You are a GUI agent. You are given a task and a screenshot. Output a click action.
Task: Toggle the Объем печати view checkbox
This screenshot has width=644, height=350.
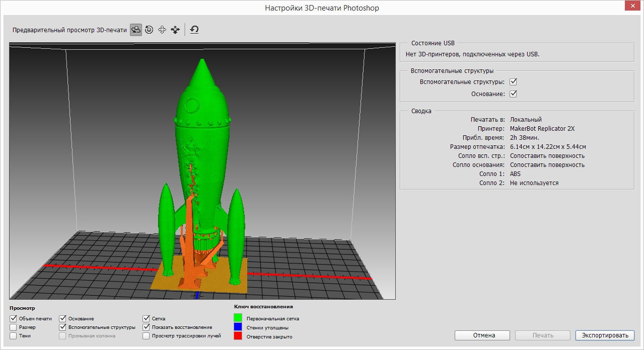[x=13, y=319]
